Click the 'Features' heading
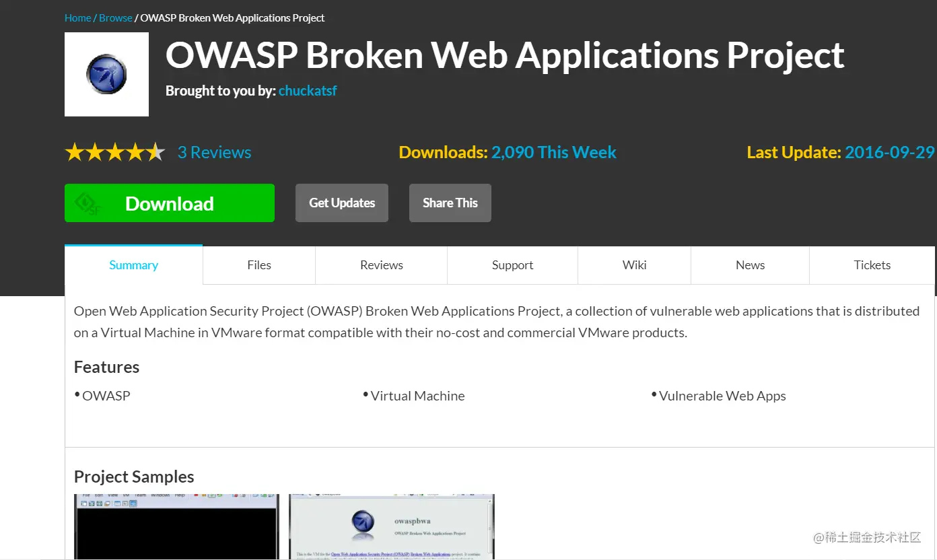 point(106,367)
